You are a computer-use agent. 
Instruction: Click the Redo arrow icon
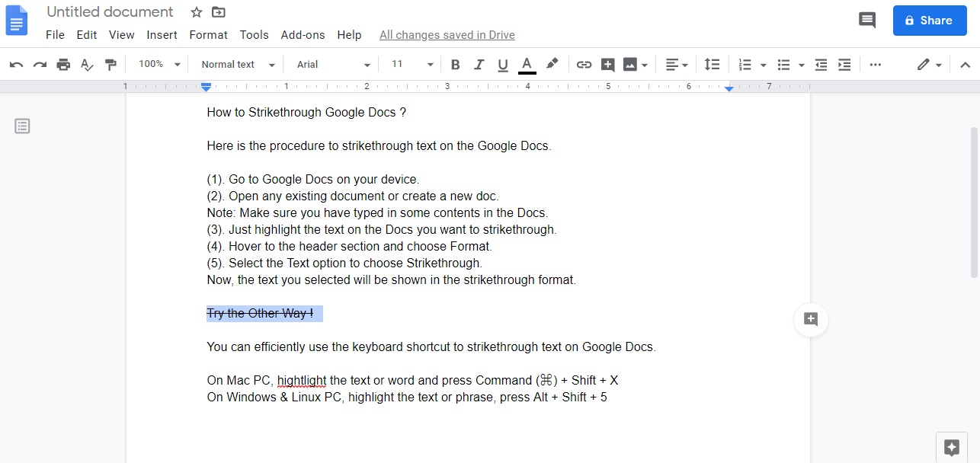point(40,65)
